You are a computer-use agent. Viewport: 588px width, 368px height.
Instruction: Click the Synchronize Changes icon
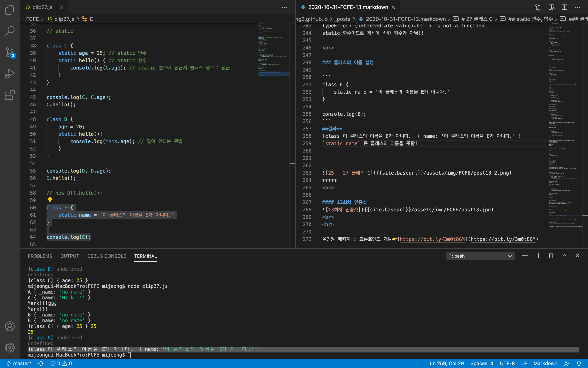41,363
